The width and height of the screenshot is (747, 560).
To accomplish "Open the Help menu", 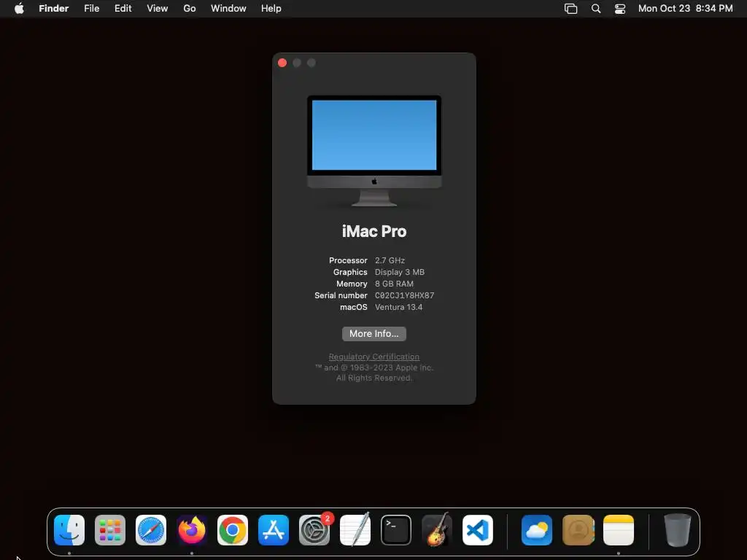I will [x=271, y=9].
